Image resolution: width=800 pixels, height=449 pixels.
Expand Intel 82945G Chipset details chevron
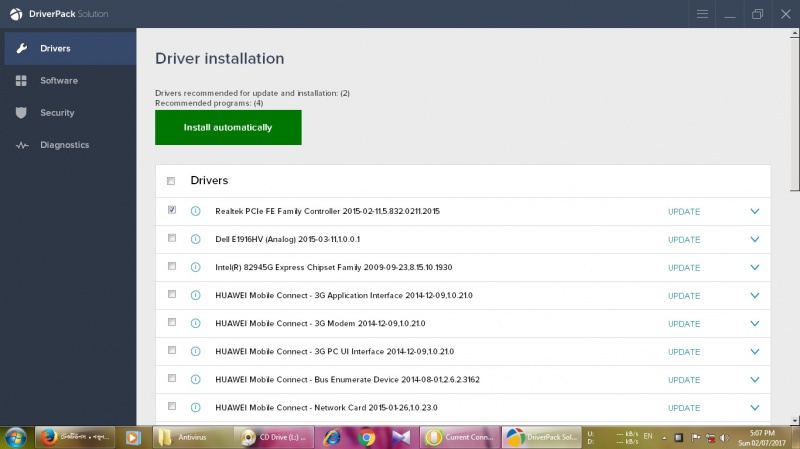[x=755, y=267]
